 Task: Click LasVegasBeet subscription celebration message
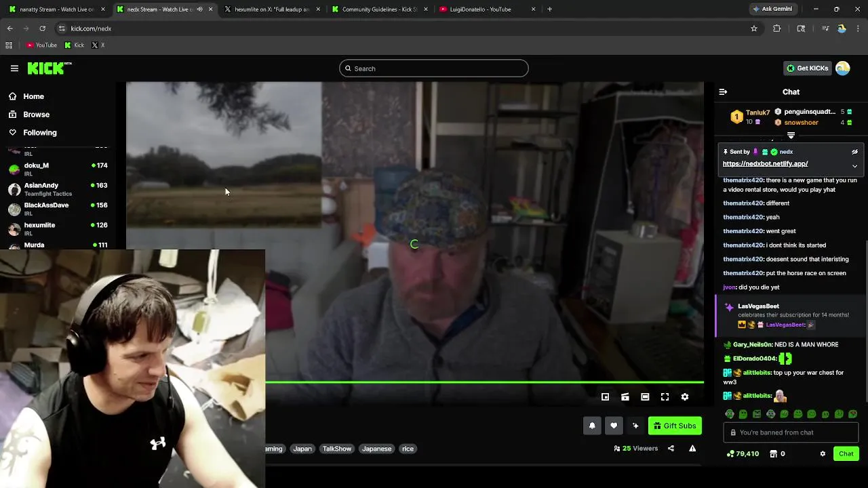(x=791, y=315)
